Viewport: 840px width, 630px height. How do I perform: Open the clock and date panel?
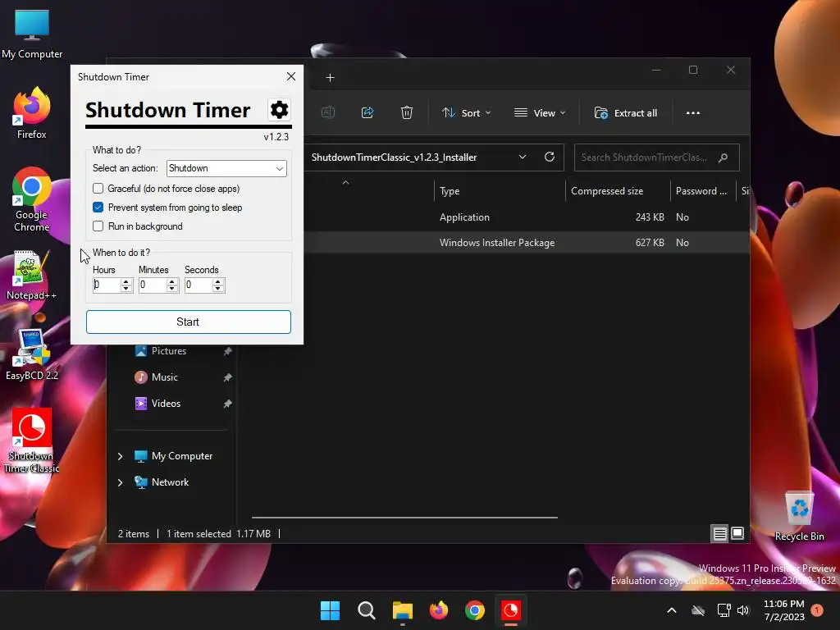783,610
